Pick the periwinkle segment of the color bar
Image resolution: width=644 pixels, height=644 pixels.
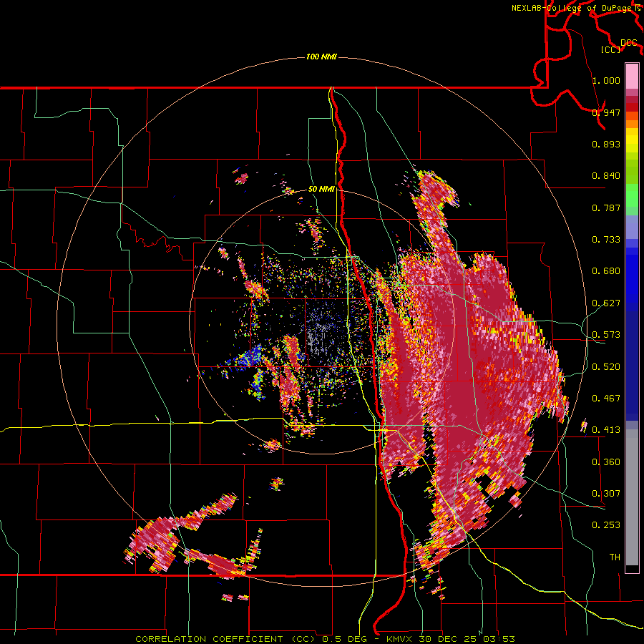pos(632,227)
